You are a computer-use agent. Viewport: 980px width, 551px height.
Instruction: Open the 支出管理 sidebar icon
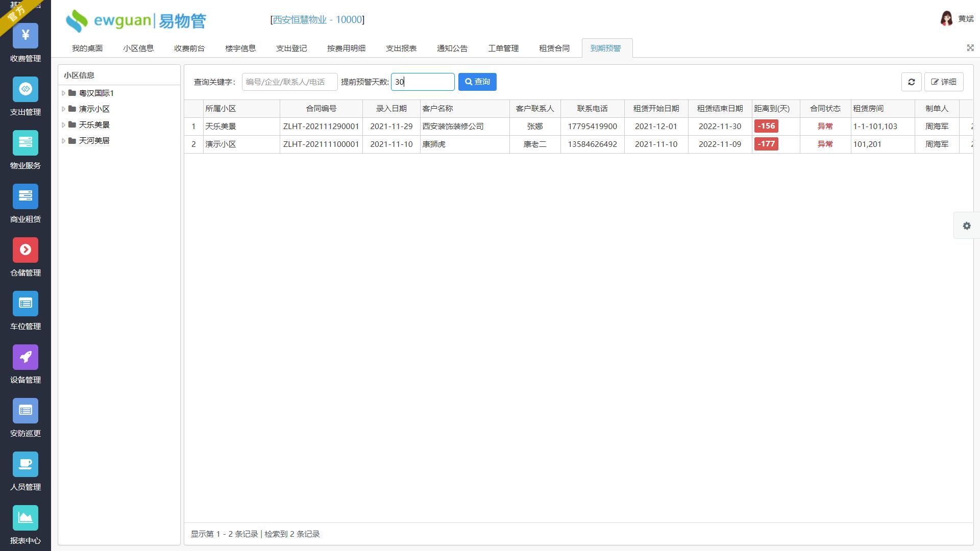click(x=25, y=90)
